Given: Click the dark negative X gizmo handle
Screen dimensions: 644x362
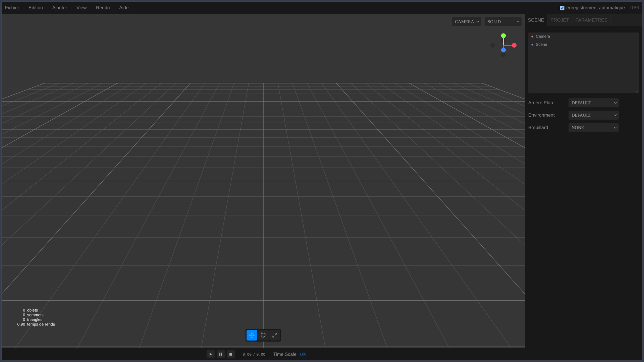Looking at the screenshot, I should click(x=493, y=45).
